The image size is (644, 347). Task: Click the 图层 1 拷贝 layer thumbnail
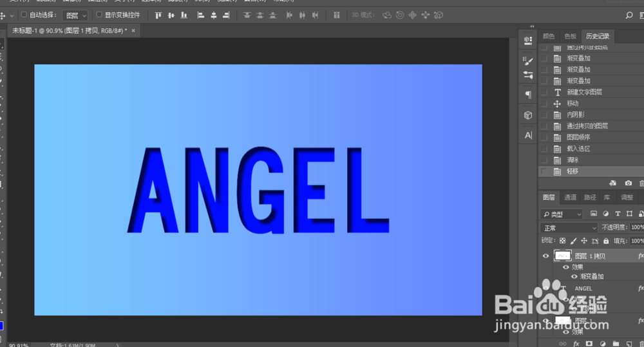click(x=563, y=256)
